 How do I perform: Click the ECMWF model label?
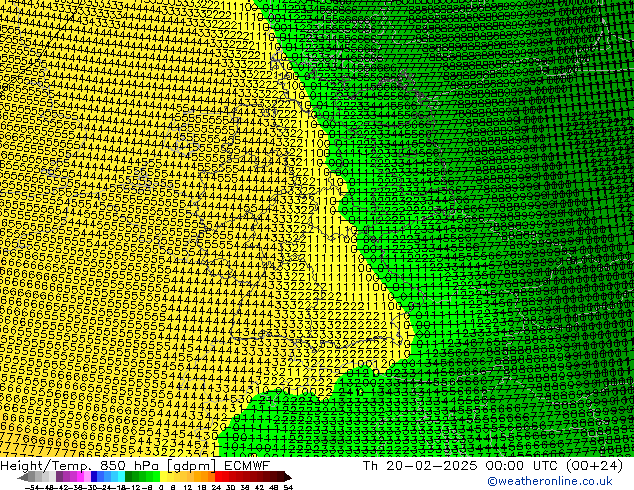click(x=247, y=466)
